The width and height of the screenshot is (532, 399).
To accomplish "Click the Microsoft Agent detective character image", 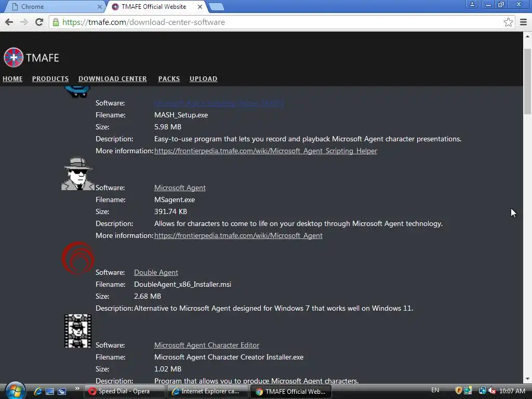I will tap(78, 174).
